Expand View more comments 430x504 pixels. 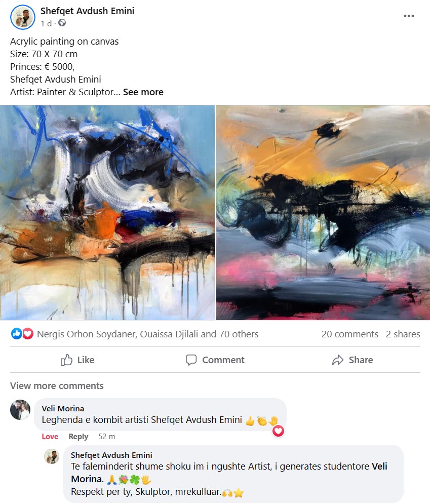[x=57, y=385]
